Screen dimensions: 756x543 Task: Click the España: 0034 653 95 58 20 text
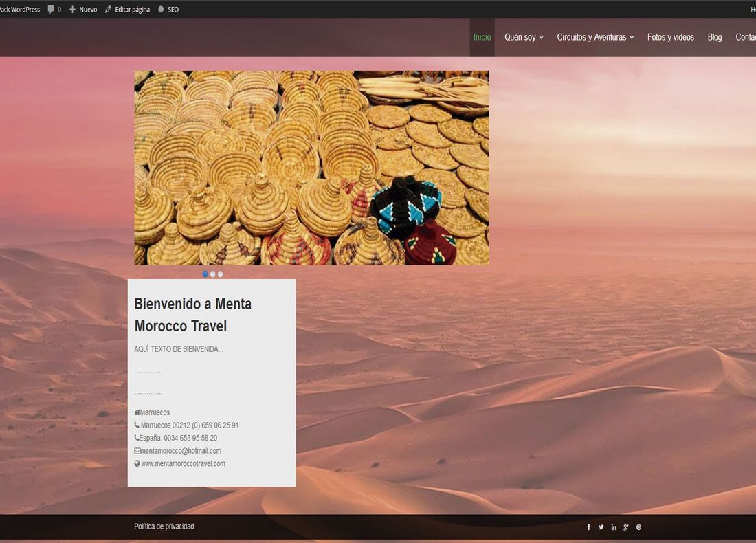point(178,438)
